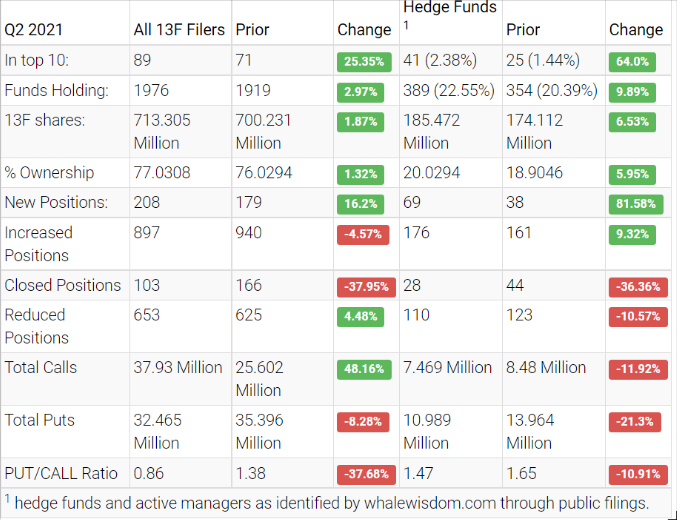The width and height of the screenshot is (677, 520).
Task: Select the 48.16% Total Calls badge
Action: click(364, 369)
